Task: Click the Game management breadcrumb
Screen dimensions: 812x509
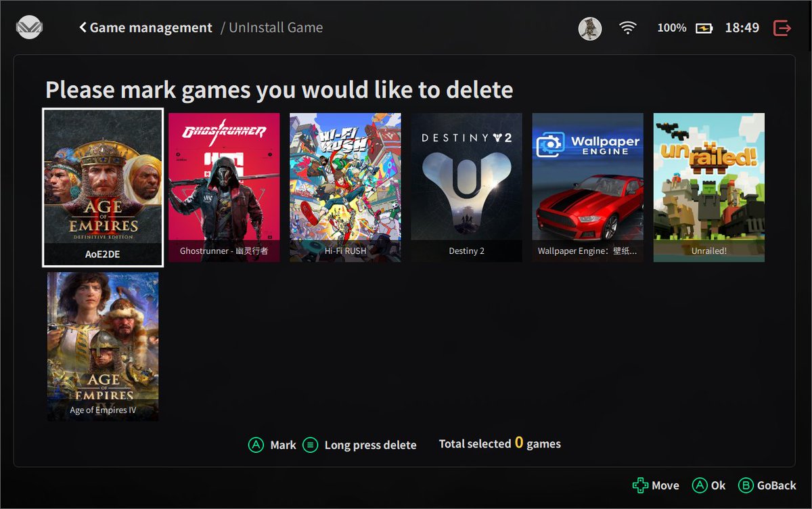Action: pos(151,28)
